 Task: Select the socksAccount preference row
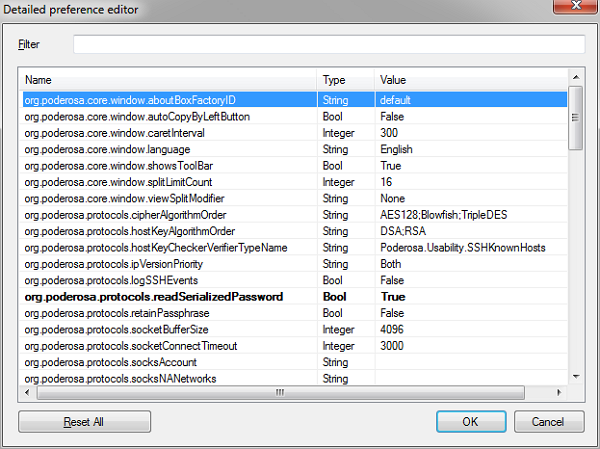[295, 362]
